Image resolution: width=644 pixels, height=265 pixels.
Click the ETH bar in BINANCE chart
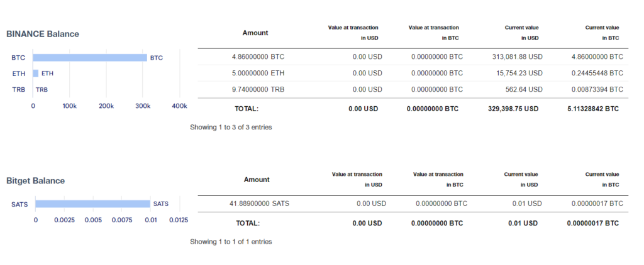[x=36, y=73]
